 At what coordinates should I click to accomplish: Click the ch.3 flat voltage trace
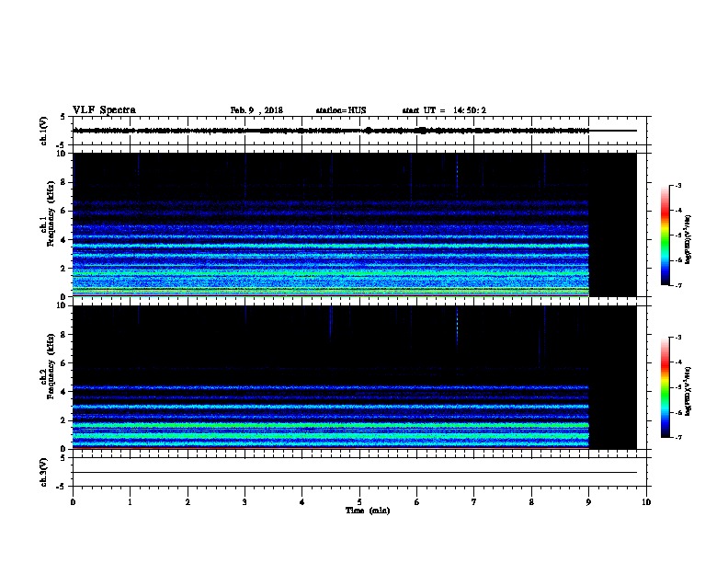(355, 473)
